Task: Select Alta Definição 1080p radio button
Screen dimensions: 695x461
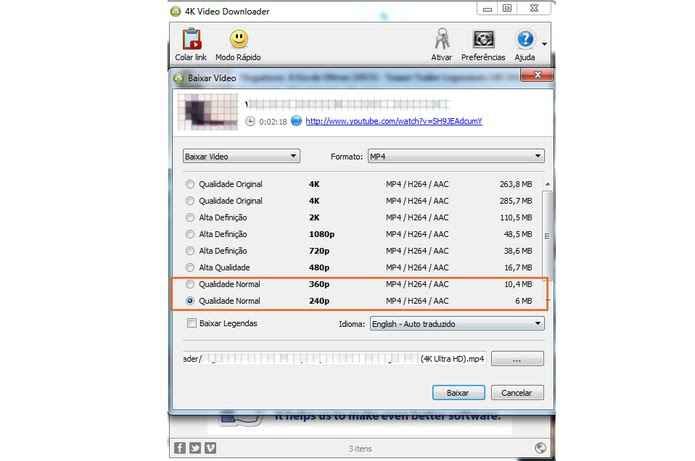Action: click(190, 234)
